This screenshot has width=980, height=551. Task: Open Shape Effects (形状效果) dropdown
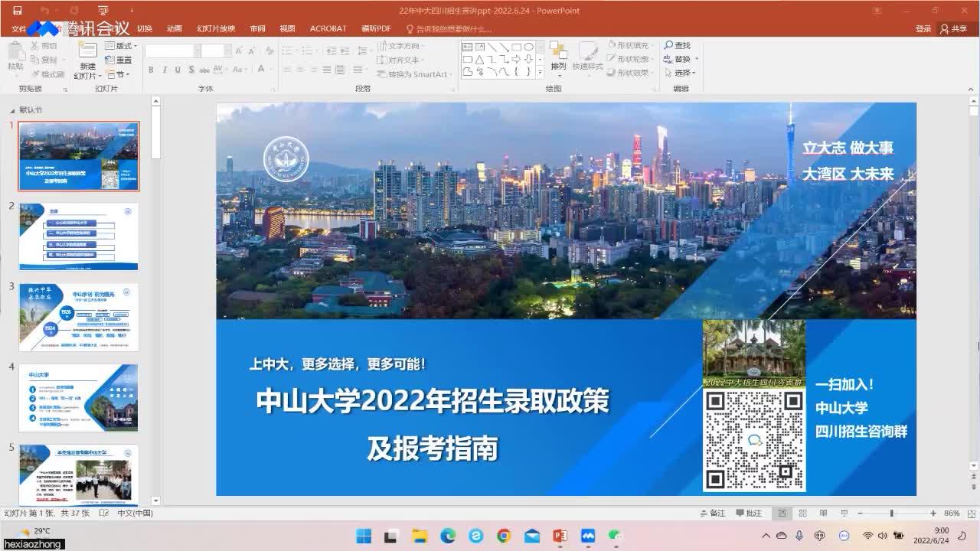tap(631, 73)
